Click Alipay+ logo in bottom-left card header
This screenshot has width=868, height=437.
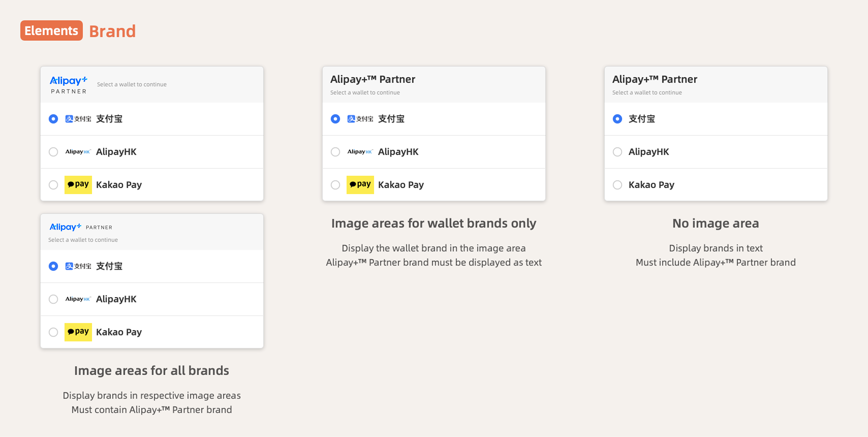[x=66, y=227]
